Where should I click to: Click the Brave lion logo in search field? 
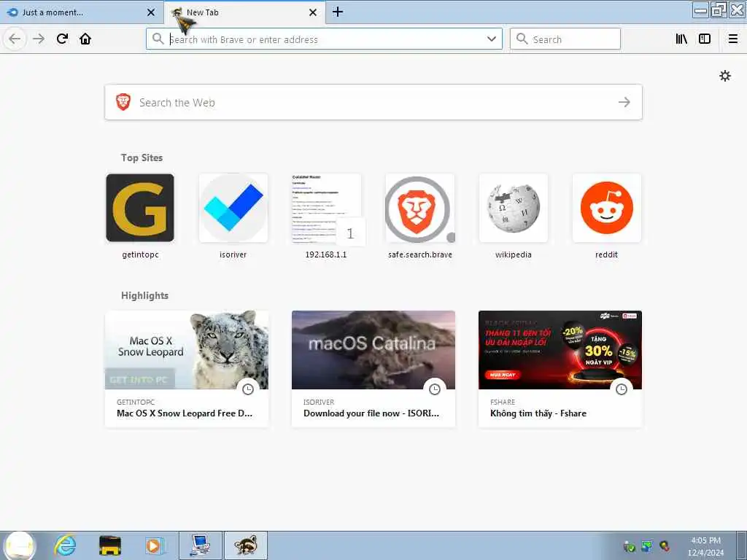tap(123, 102)
